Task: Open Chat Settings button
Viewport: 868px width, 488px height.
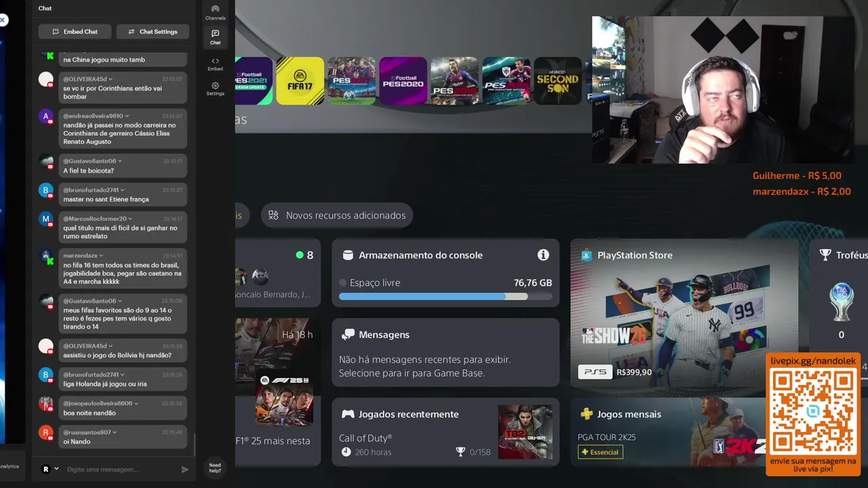Action: click(153, 32)
